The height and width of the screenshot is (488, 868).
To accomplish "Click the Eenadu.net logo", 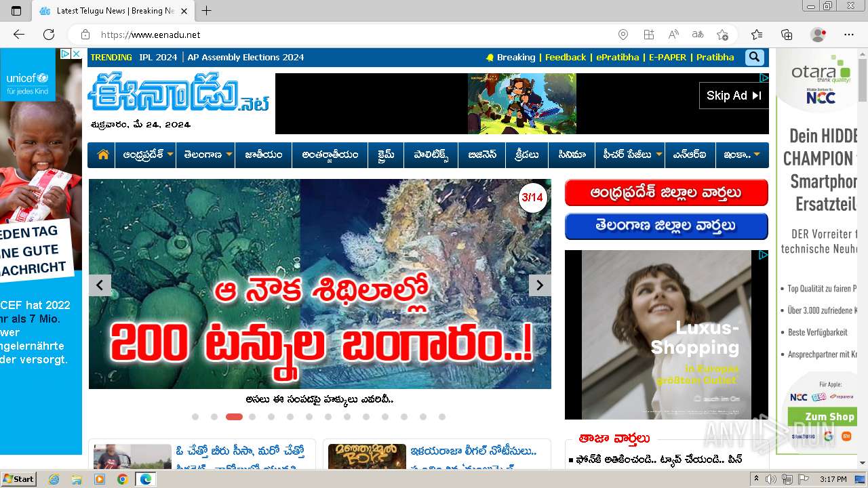I will 179,93.
